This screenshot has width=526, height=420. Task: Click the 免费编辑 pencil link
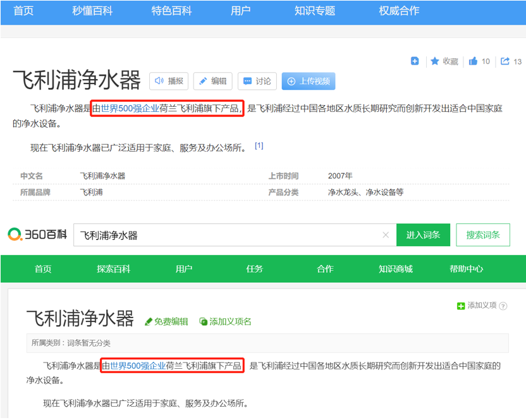[166, 321]
